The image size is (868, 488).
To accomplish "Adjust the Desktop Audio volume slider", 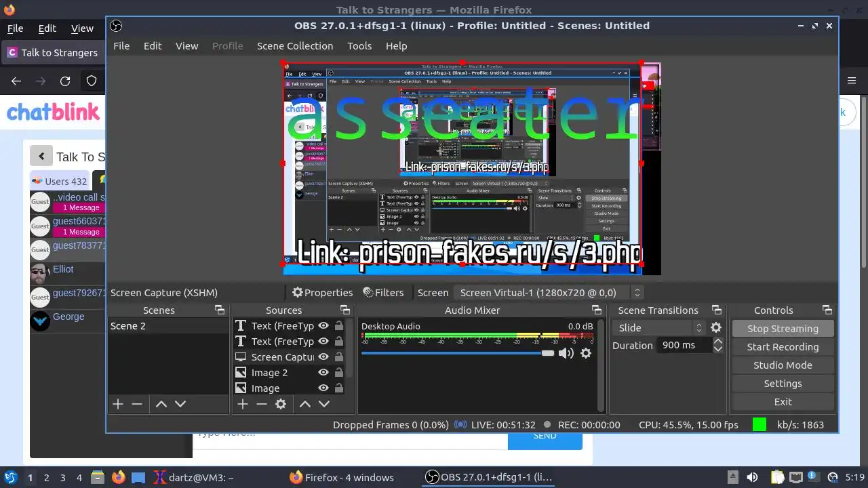I will [x=458, y=353].
